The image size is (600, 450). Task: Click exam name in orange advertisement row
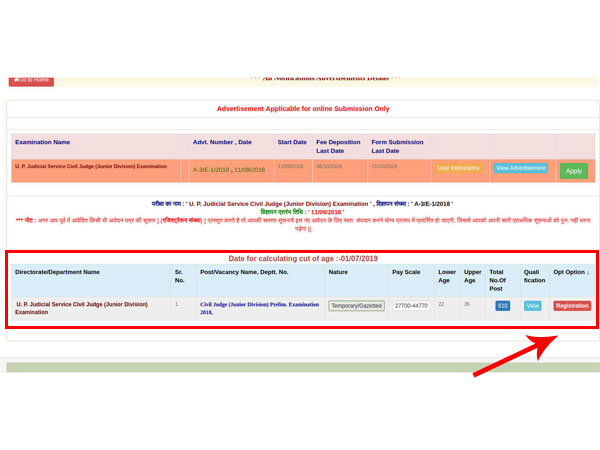91,166
